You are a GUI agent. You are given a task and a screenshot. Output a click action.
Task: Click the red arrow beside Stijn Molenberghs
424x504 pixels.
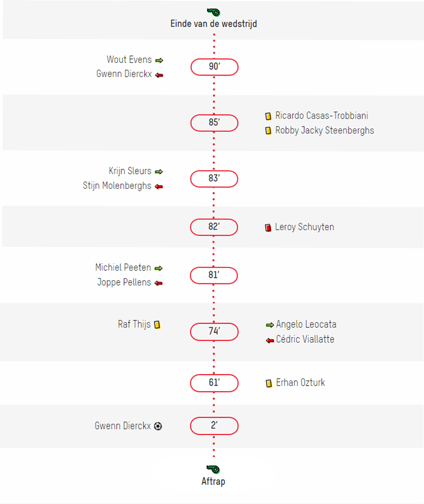159,187
